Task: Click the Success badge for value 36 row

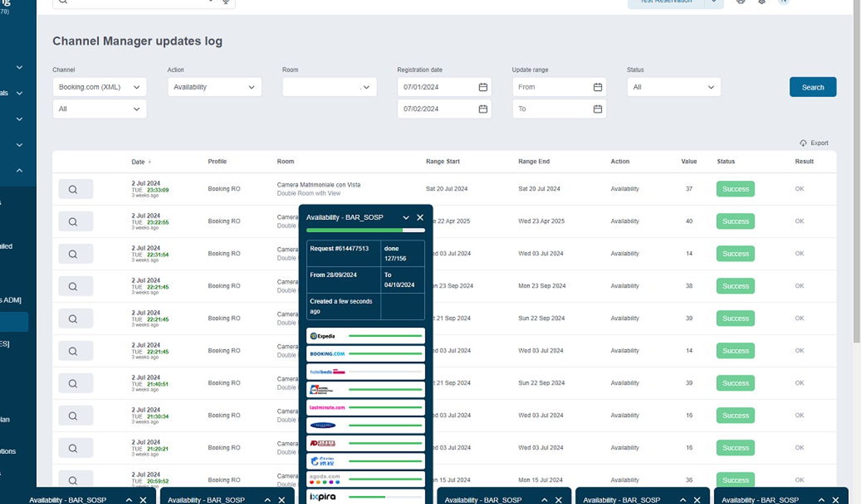Action: pyautogui.click(x=735, y=480)
